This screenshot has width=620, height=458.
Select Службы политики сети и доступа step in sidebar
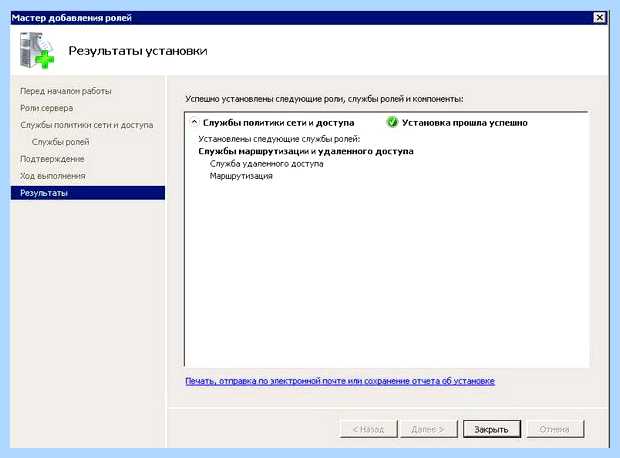87,125
